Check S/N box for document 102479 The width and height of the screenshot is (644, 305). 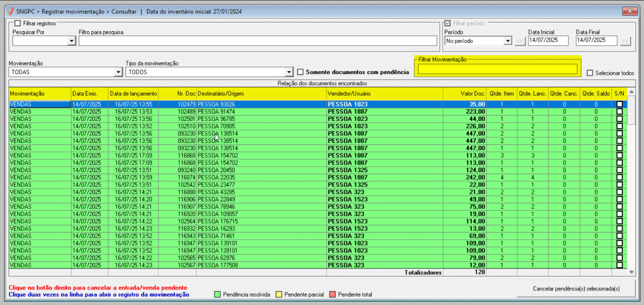(x=619, y=105)
